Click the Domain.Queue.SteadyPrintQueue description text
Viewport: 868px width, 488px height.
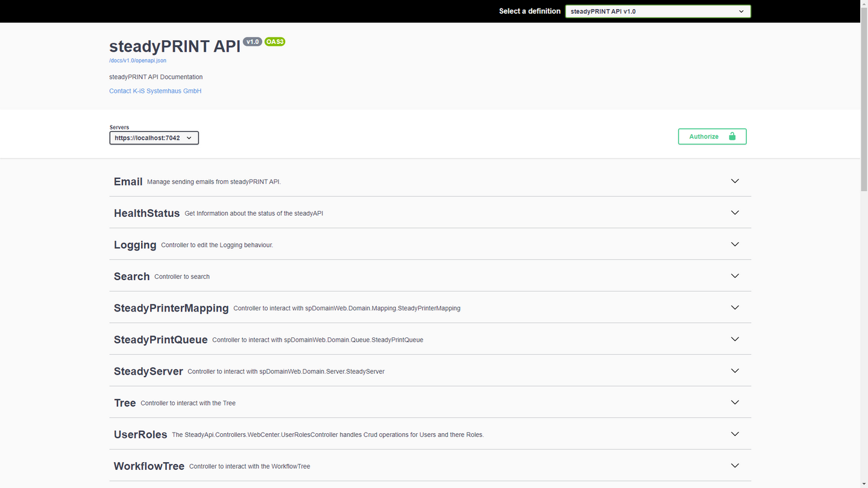coord(318,340)
